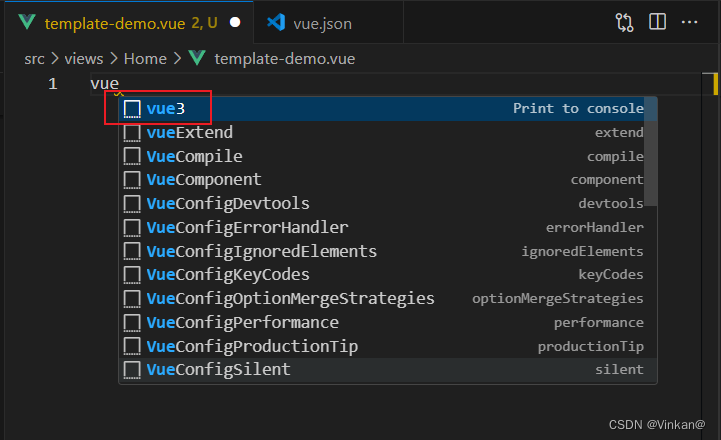The width and height of the screenshot is (721, 440).
Task: Click unsaved dot on template-demo.vue tab
Action: click(235, 23)
